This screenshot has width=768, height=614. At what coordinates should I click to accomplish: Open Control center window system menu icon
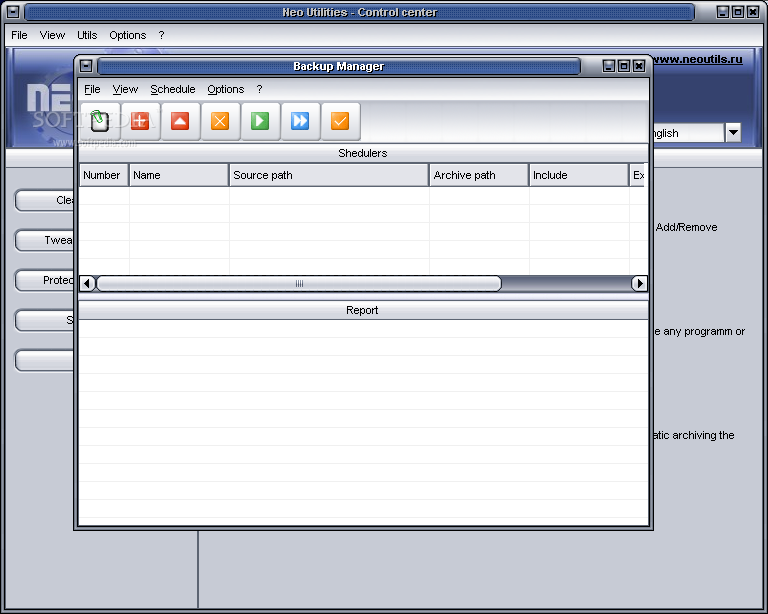[13, 12]
